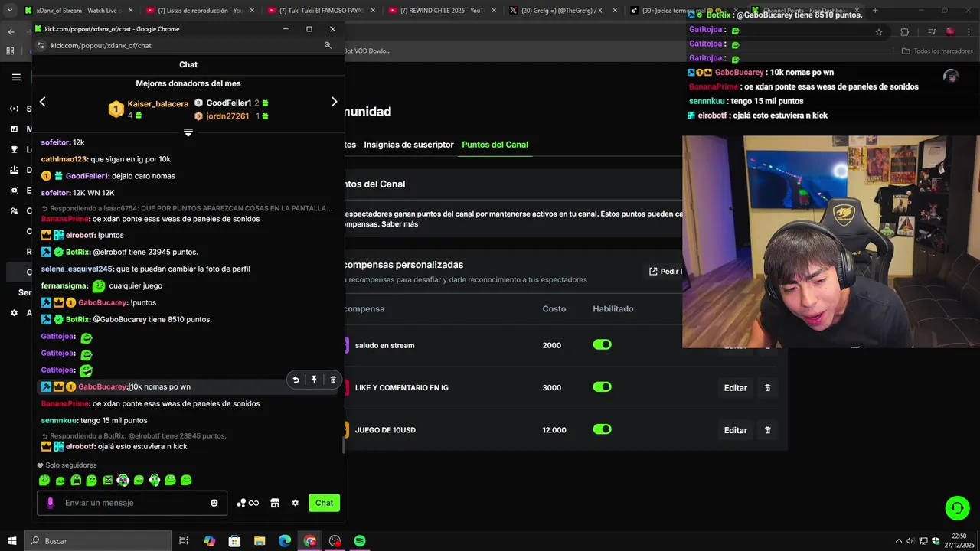The image size is (980, 551).
Task: Click username selena_esquivel245 in chat
Action: point(77,269)
